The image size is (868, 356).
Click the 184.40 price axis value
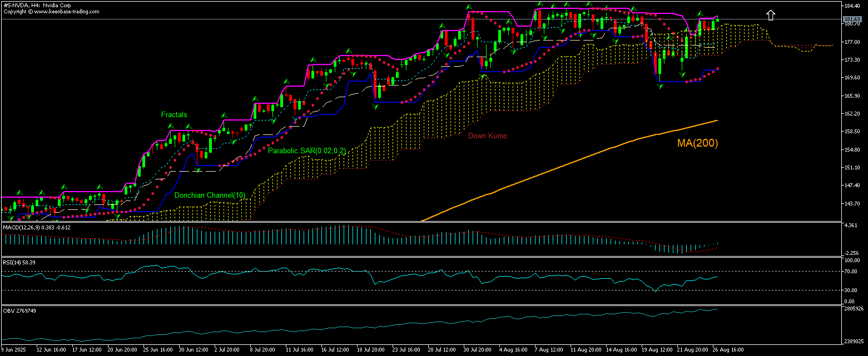point(851,6)
